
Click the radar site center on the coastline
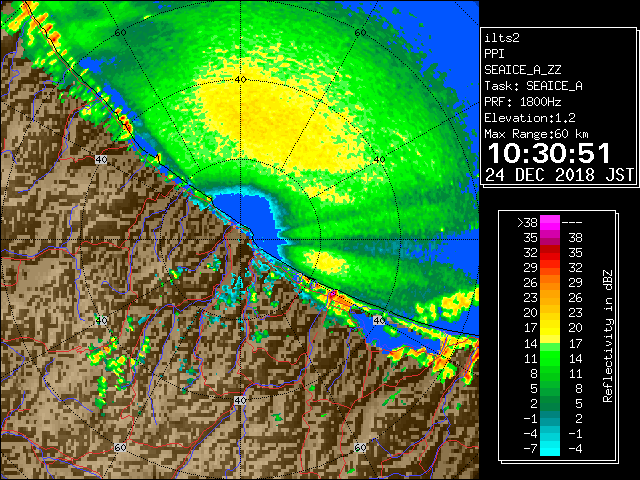tap(240, 240)
